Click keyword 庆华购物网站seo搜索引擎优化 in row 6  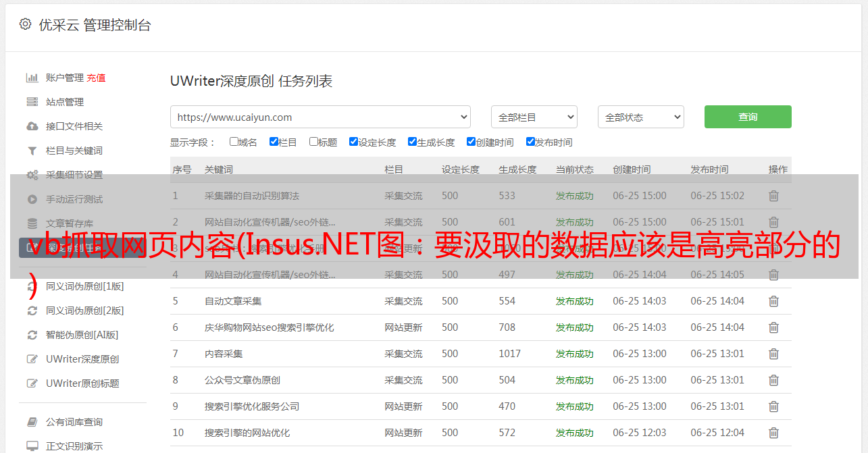coord(269,327)
